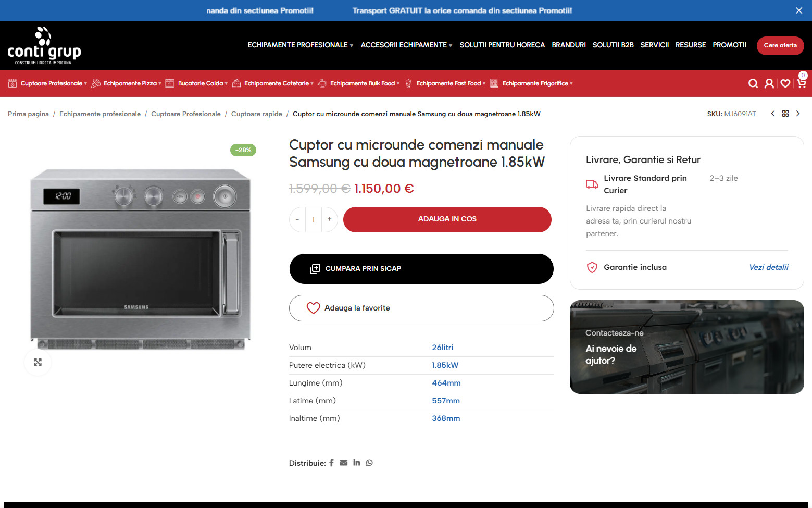Screen dimensions: 812x508
Task: Open the user account icon
Action: (769, 83)
